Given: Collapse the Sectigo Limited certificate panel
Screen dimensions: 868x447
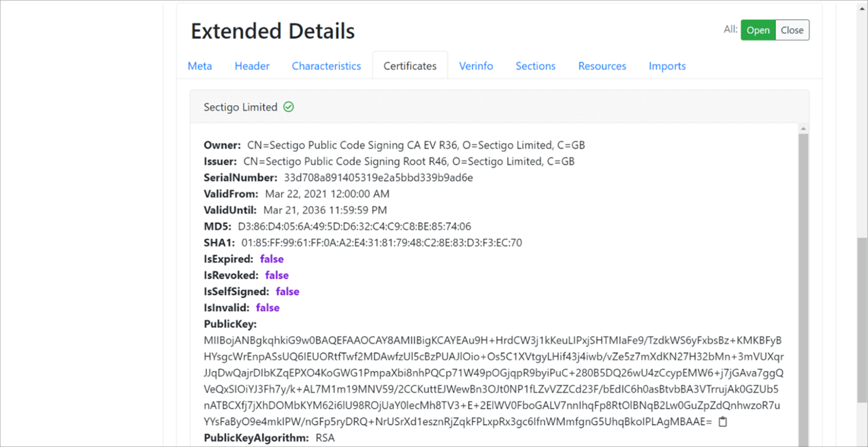Looking at the screenshot, I should (240, 107).
